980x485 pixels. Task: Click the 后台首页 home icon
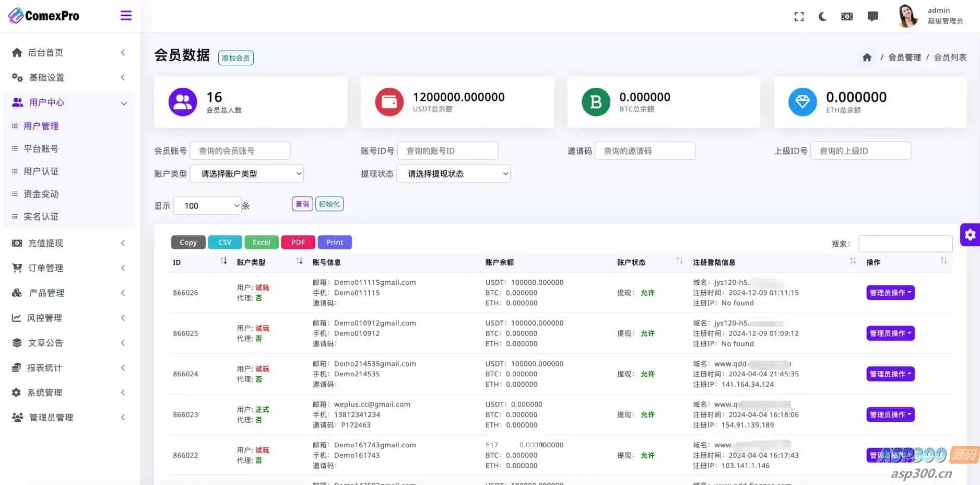pyautogui.click(x=17, y=52)
